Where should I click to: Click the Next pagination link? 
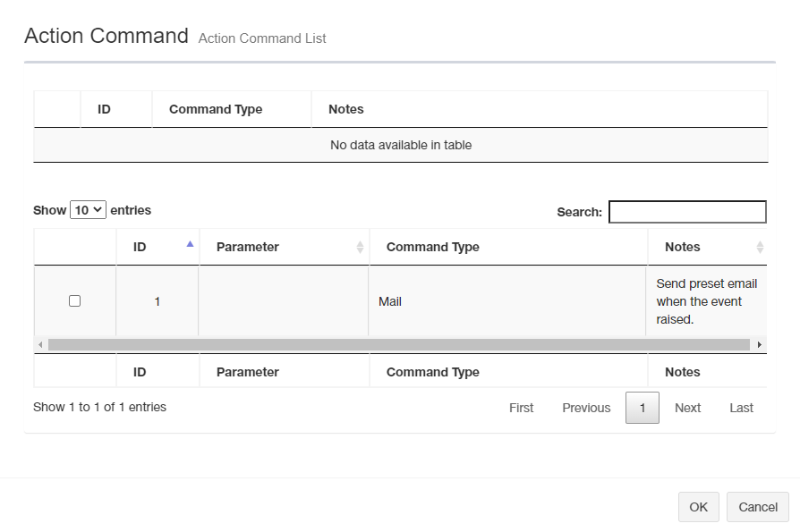tap(687, 408)
